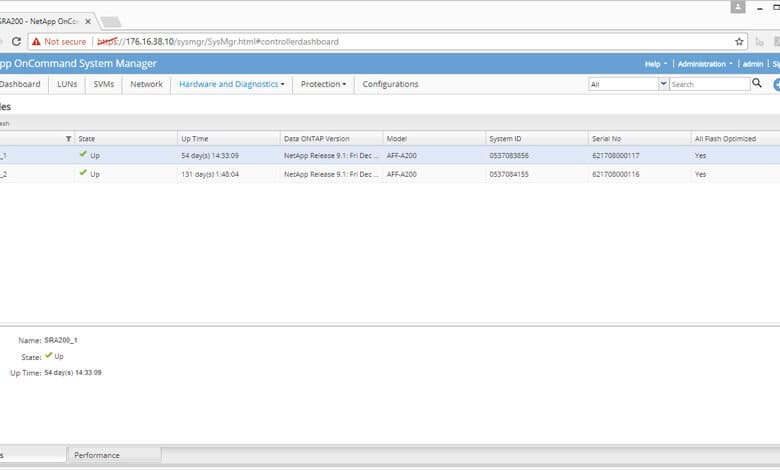Click Yes in the first row

(700, 156)
